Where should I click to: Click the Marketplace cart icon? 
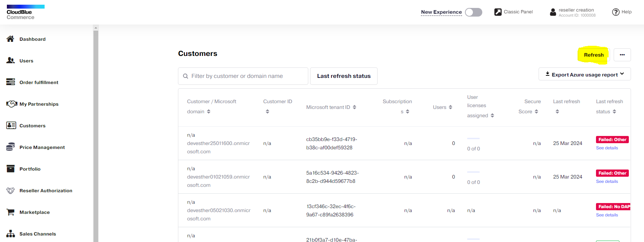coord(10,212)
